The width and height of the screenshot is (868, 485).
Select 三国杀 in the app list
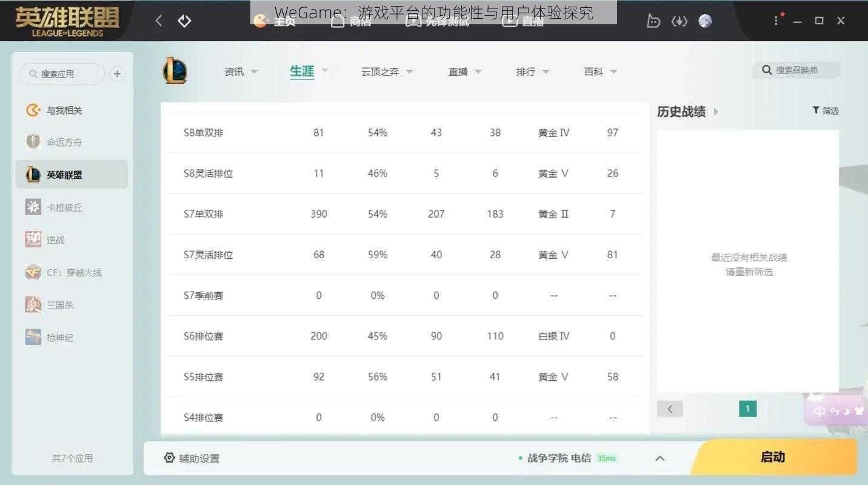(59, 305)
